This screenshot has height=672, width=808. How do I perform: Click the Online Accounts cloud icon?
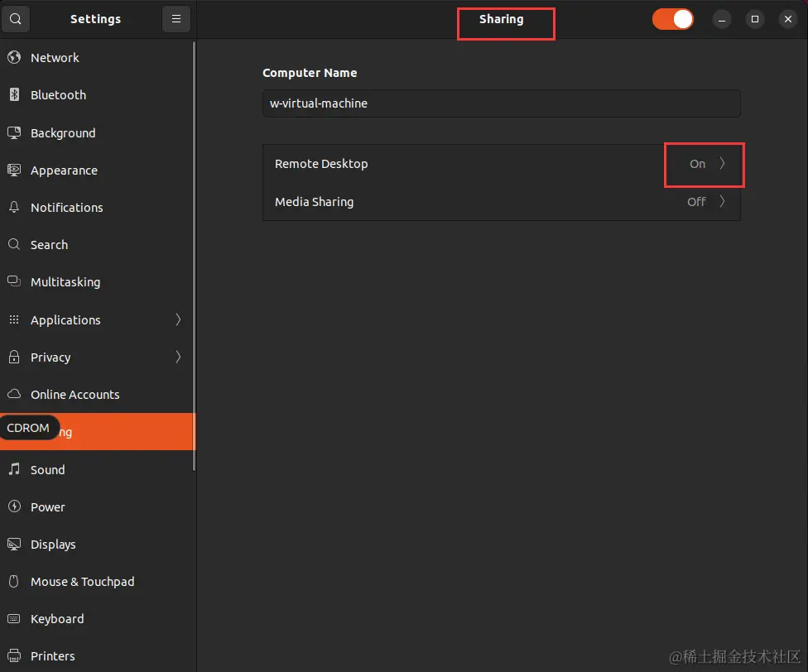coord(14,394)
